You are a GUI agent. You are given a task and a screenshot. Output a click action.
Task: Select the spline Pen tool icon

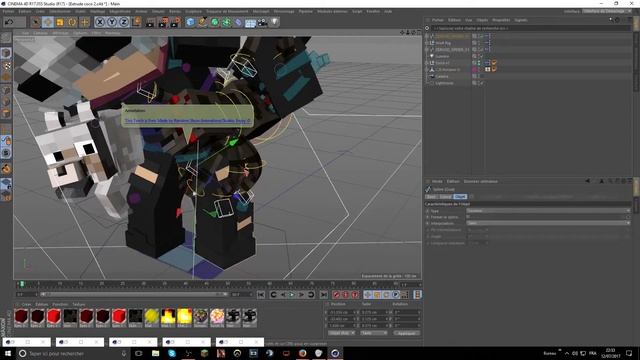[202, 22]
